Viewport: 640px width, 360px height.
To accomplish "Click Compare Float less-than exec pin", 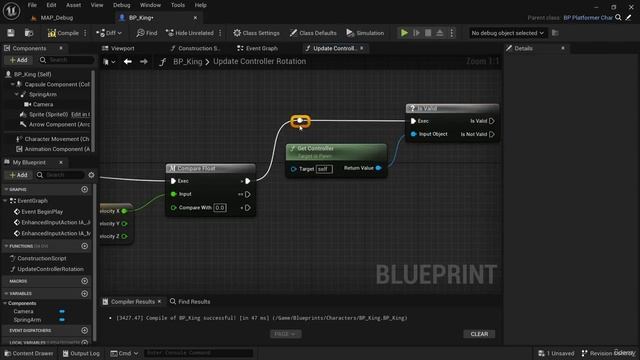I will click(x=247, y=208).
